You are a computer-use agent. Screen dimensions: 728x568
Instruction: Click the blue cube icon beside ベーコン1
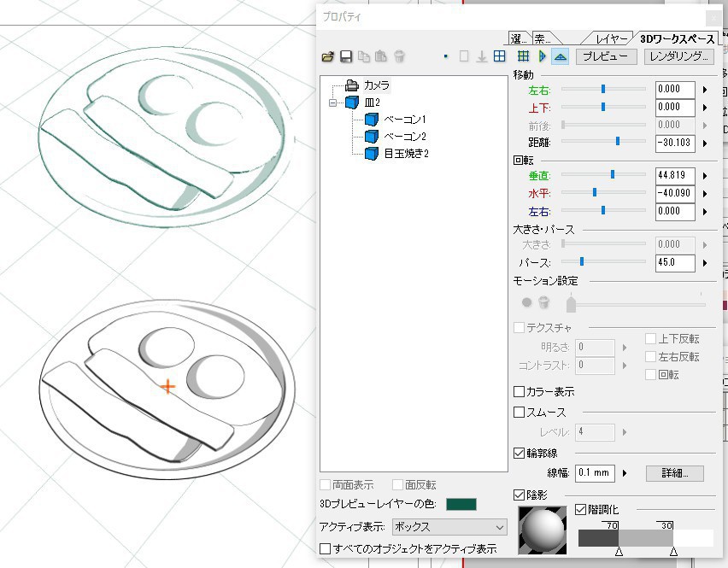(x=372, y=120)
